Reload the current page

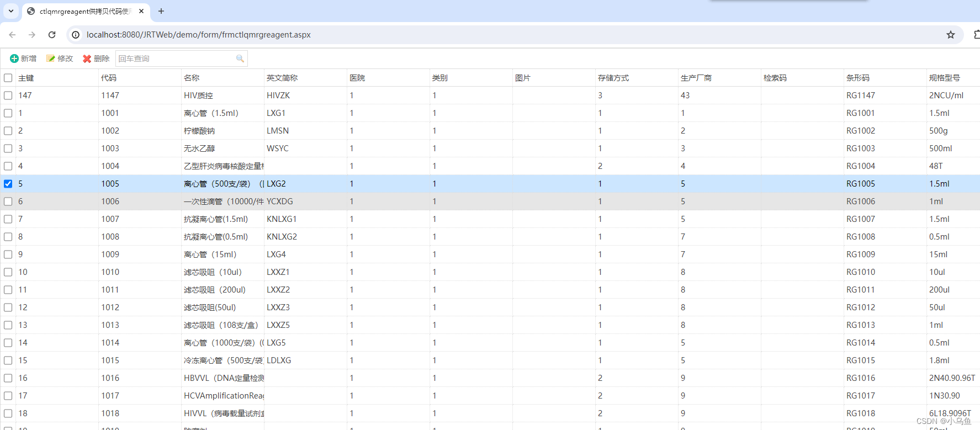(x=52, y=35)
